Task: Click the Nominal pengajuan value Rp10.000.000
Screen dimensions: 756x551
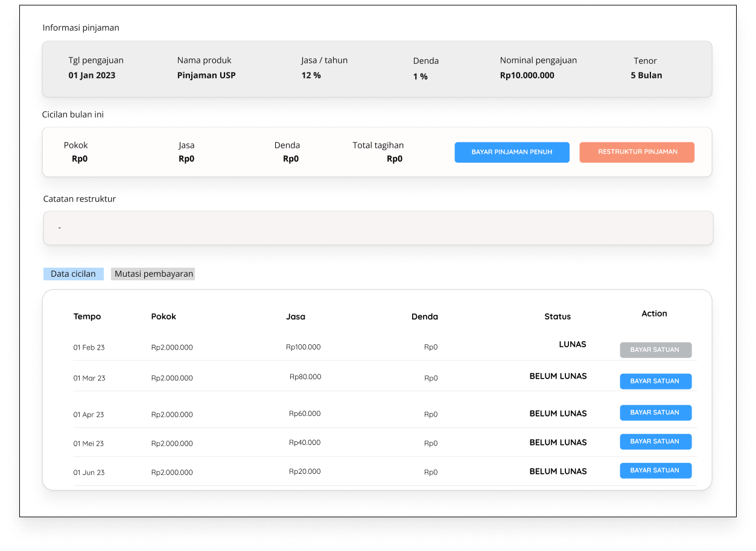Action: [x=527, y=75]
